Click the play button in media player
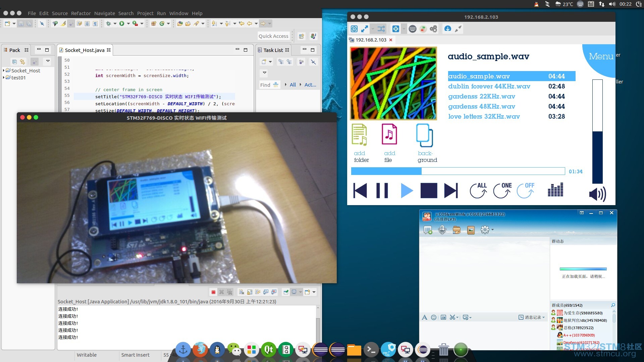 [x=406, y=190]
